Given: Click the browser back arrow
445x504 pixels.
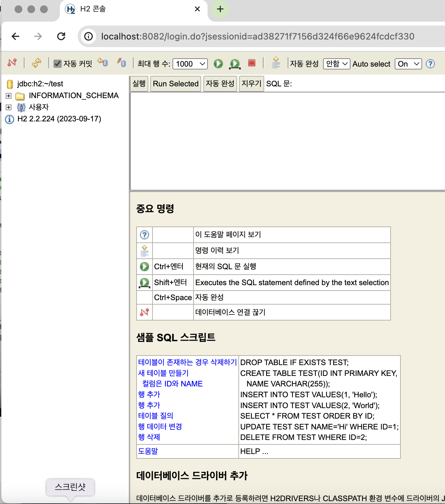Looking at the screenshot, I should point(16,36).
